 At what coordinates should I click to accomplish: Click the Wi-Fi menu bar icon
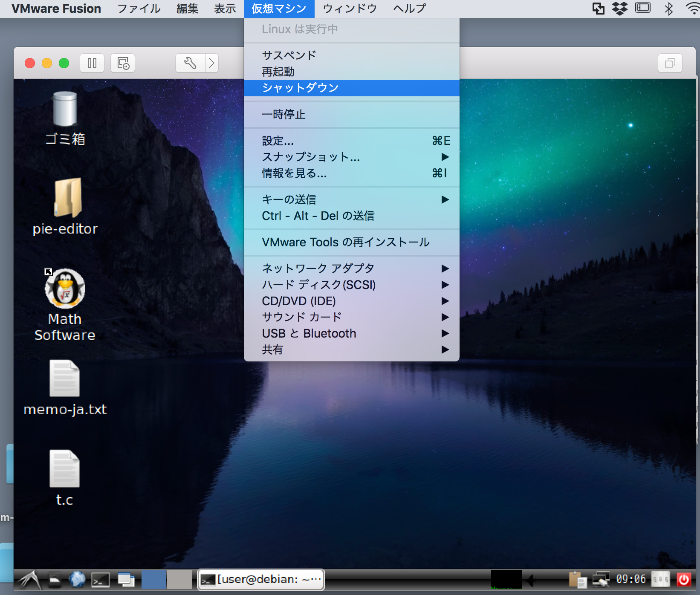(693, 9)
